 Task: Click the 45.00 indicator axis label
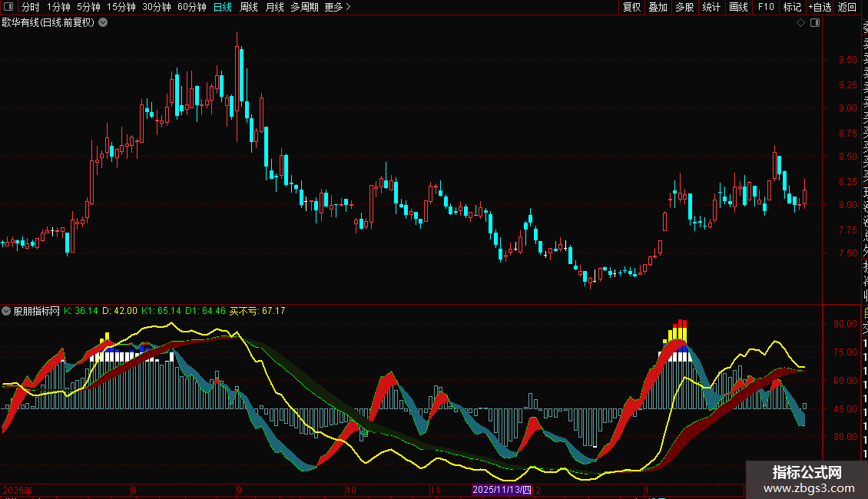pyautogui.click(x=845, y=409)
